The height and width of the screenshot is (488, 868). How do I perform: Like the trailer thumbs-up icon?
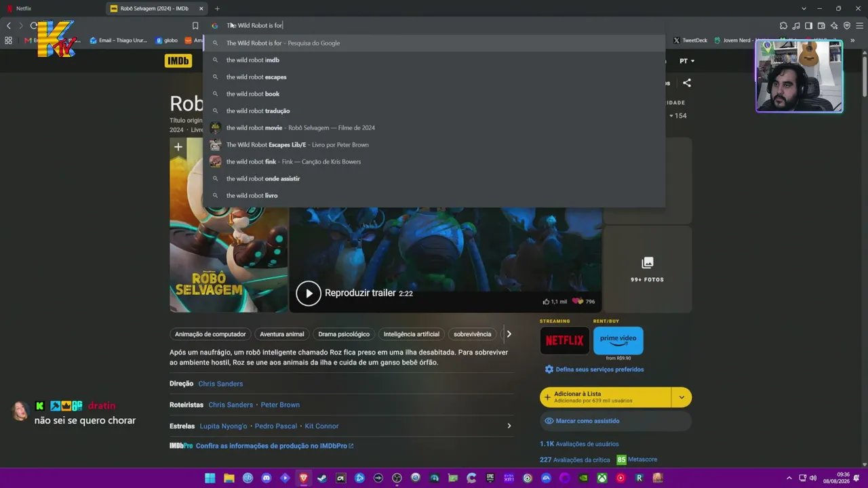coord(547,302)
